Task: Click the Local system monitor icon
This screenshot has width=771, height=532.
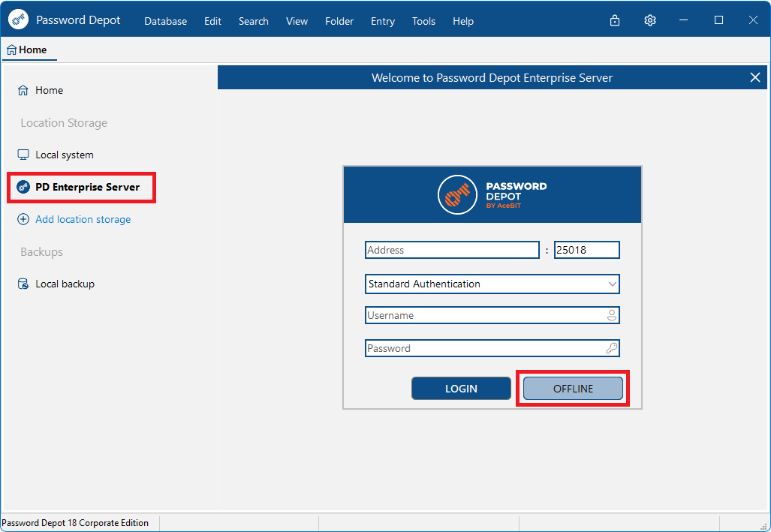Action: (23, 155)
